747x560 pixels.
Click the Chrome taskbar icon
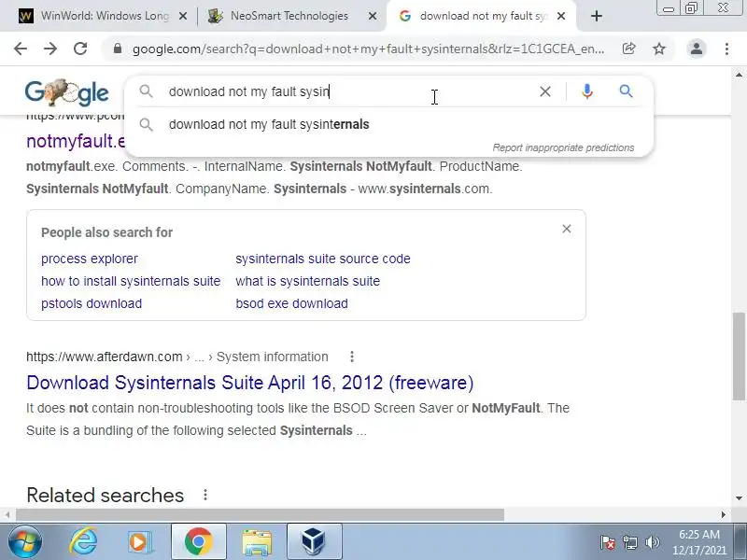(x=199, y=542)
